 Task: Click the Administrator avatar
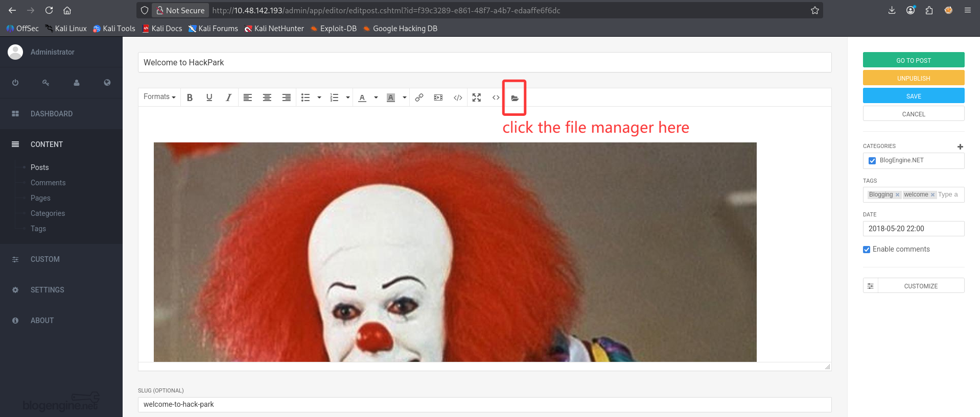pos(15,52)
